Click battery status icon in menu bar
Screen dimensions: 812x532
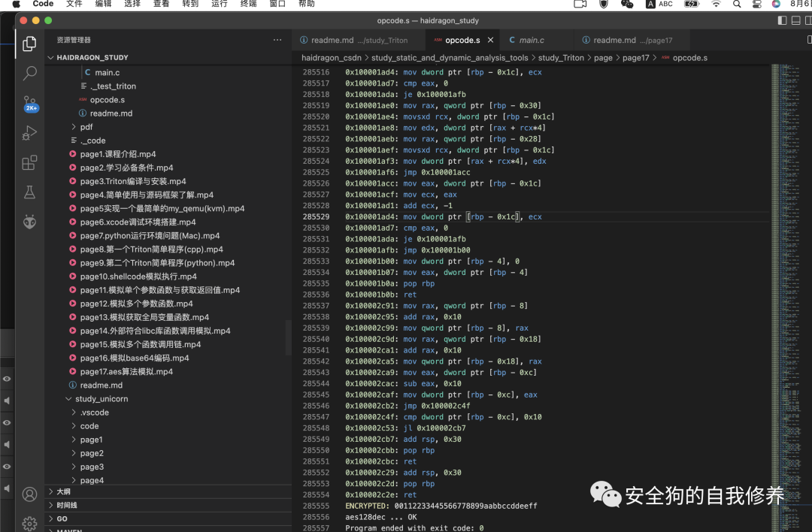coord(692,5)
